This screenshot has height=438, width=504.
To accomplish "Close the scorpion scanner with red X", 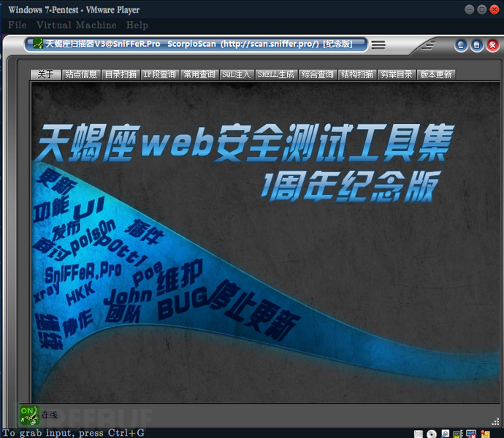I will coord(492,45).
